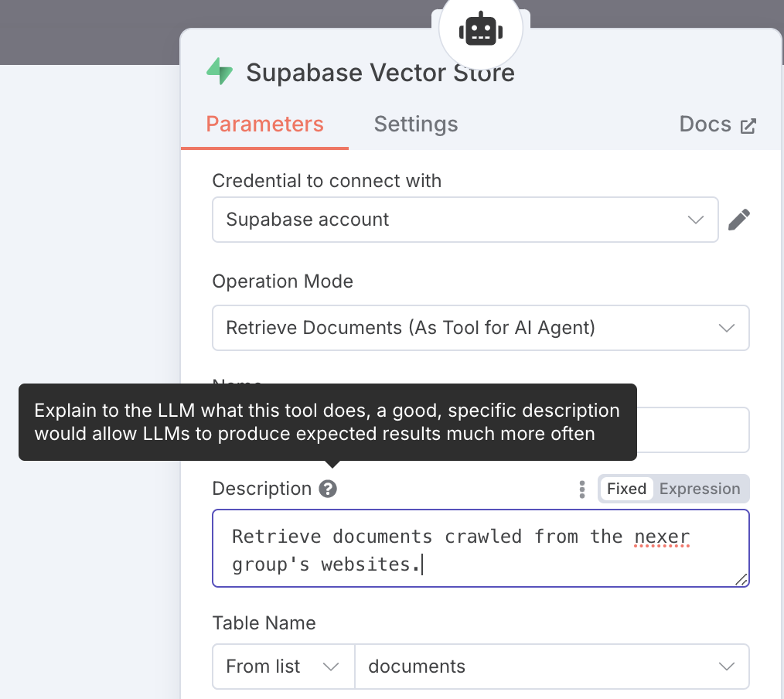
Task: Open the Supabase account credential dropdown
Action: click(x=465, y=220)
